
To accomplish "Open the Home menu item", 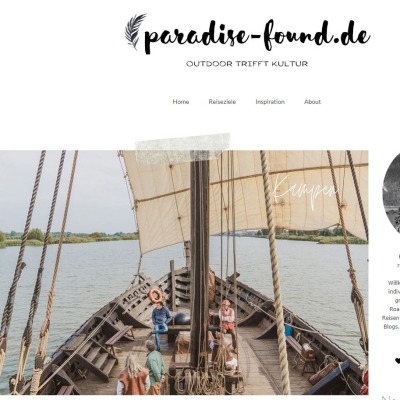I will (x=181, y=102).
